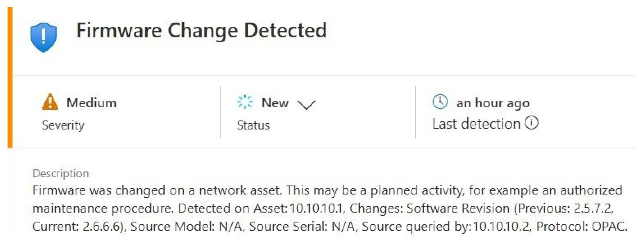Select the Medium severity value
Image resolution: width=644 pixels, height=241 pixels.
coord(92,103)
